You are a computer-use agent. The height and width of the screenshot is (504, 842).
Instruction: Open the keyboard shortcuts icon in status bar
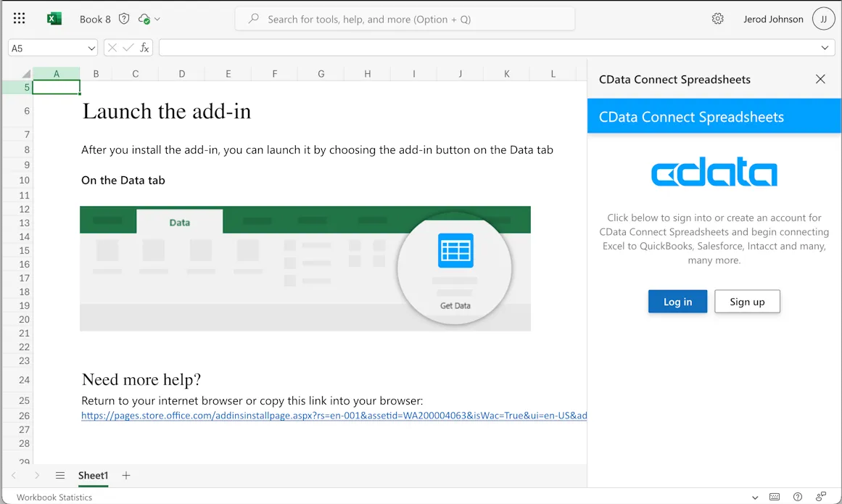click(775, 497)
